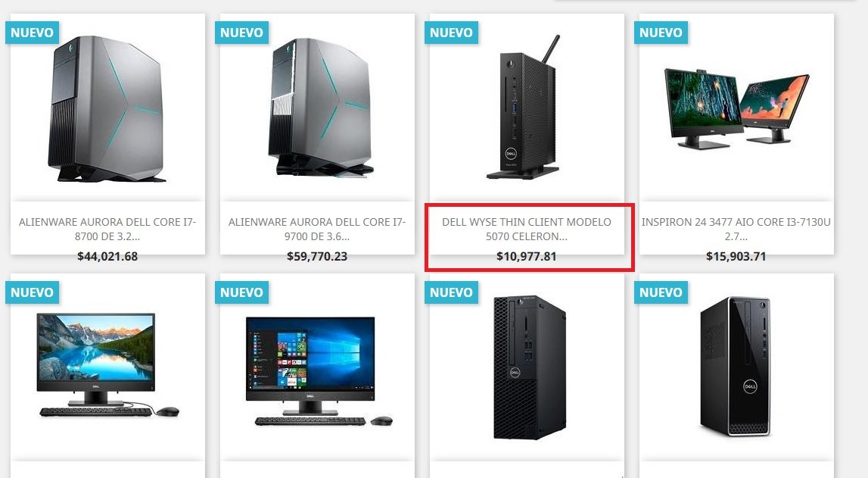Open the DELL WYSE THIN CLIENT MODELO 5070 link
This screenshot has height=478, width=868.
tap(527, 229)
